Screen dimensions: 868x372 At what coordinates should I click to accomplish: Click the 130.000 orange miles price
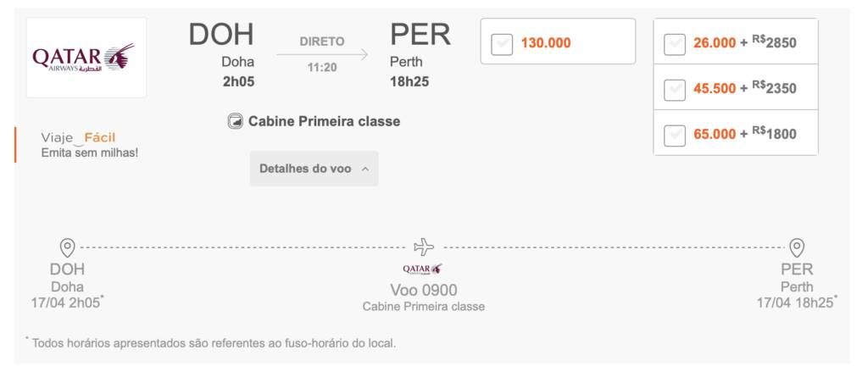pos(546,42)
